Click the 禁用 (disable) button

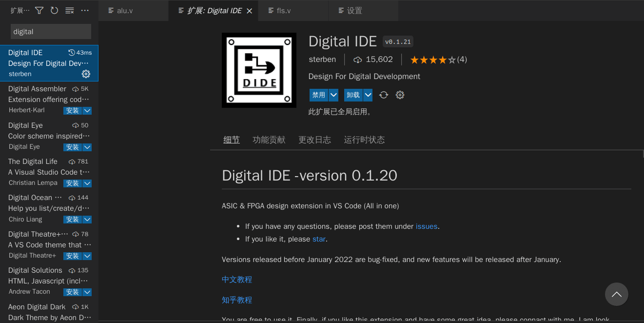(x=319, y=95)
